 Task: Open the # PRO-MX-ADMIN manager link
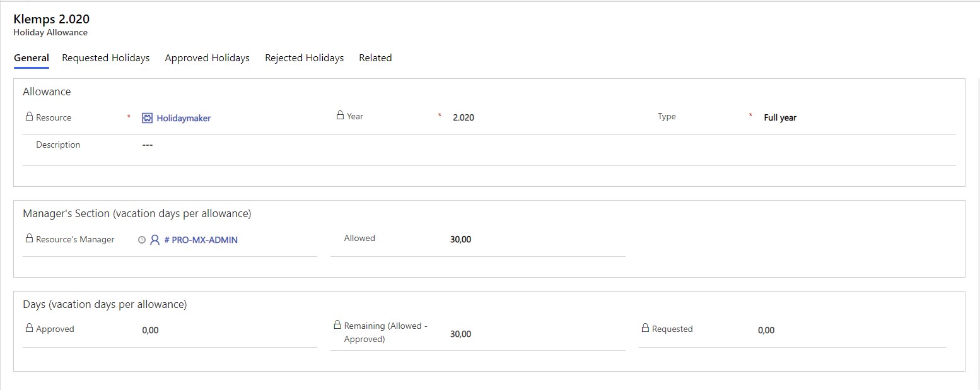pyautogui.click(x=201, y=240)
